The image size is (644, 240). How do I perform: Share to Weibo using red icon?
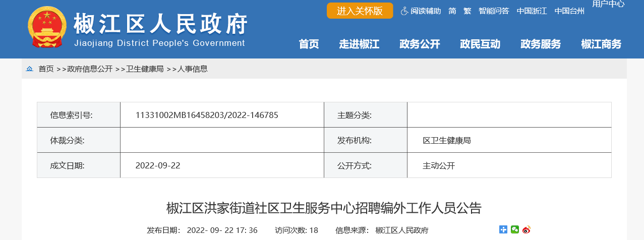click(x=526, y=230)
